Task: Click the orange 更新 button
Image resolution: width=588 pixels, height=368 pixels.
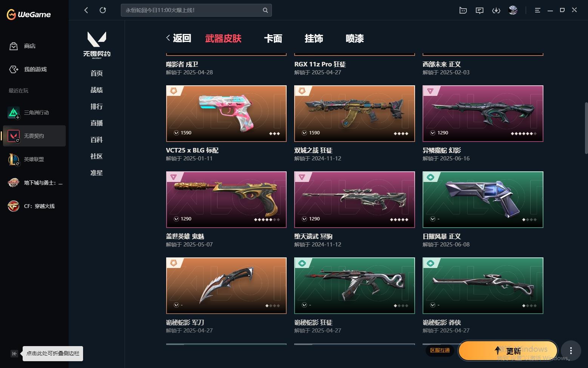Action: click(508, 351)
